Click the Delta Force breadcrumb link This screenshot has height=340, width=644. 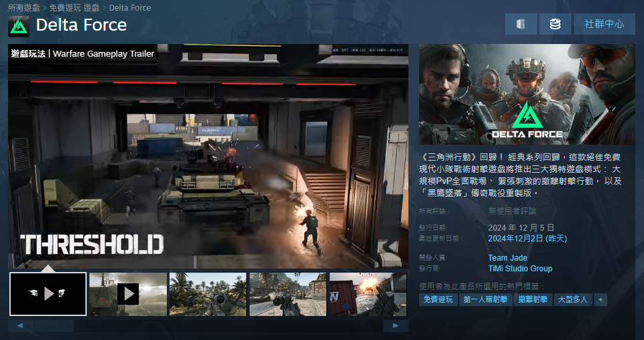click(129, 7)
